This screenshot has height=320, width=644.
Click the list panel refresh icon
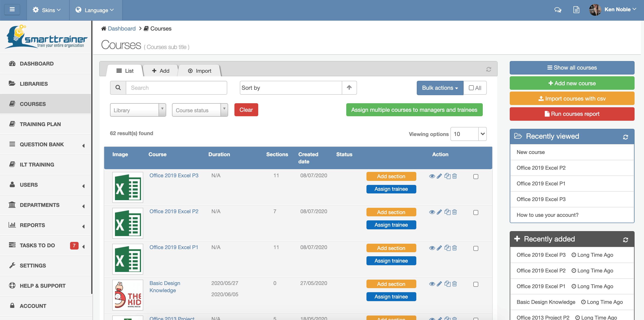coord(488,69)
